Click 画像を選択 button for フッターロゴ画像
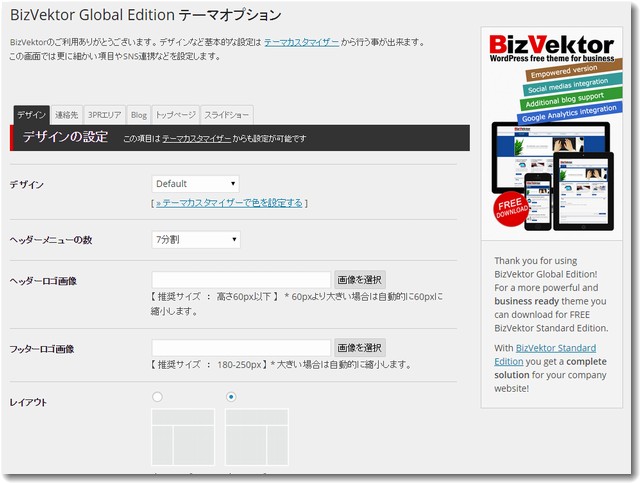This screenshot has height=483, width=640. click(360, 347)
